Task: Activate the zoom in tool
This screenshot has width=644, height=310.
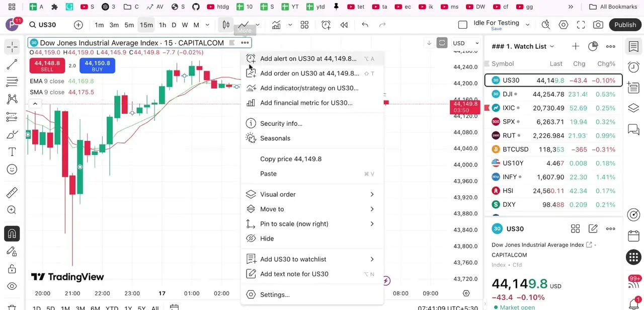Action: coord(12,210)
